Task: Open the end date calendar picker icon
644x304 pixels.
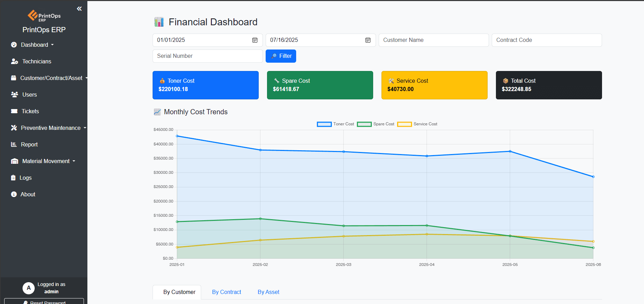Action: coord(368,40)
